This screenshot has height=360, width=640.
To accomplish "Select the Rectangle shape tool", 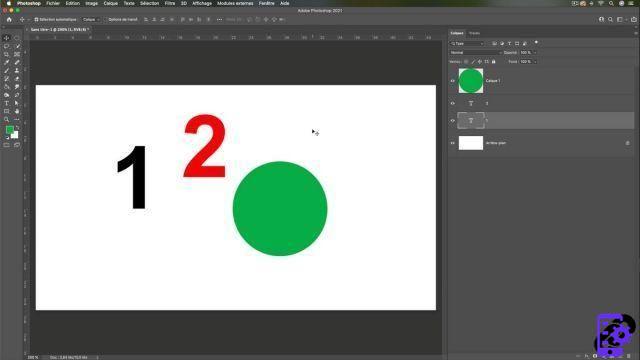I will [7, 111].
